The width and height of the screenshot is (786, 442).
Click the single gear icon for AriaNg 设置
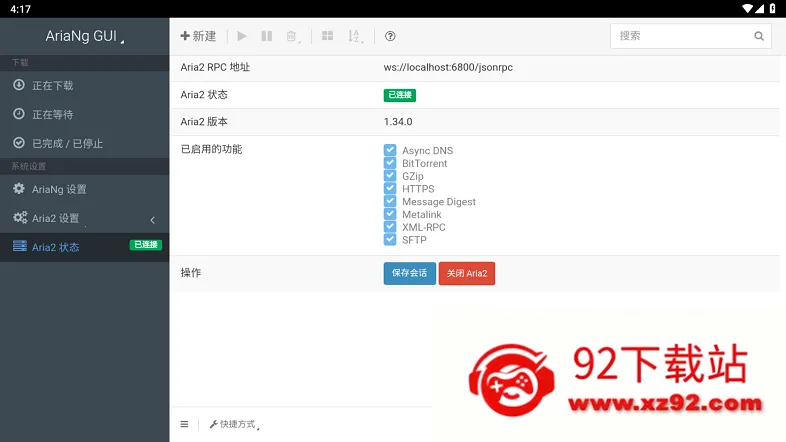(19, 188)
